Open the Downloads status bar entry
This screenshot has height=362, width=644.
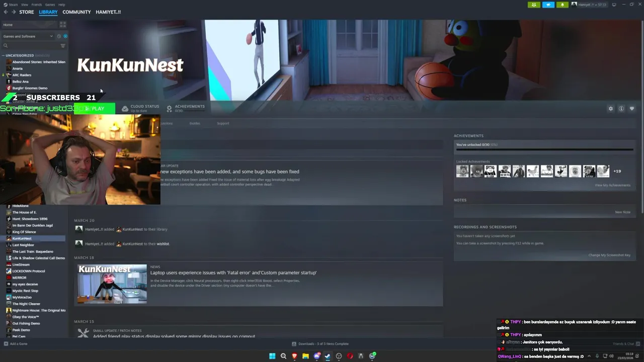pyautogui.click(x=321, y=344)
